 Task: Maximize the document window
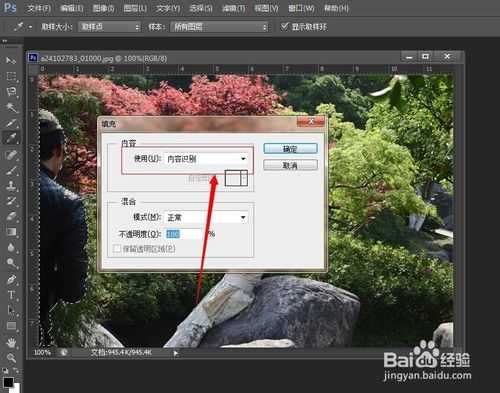pos(425,57)
